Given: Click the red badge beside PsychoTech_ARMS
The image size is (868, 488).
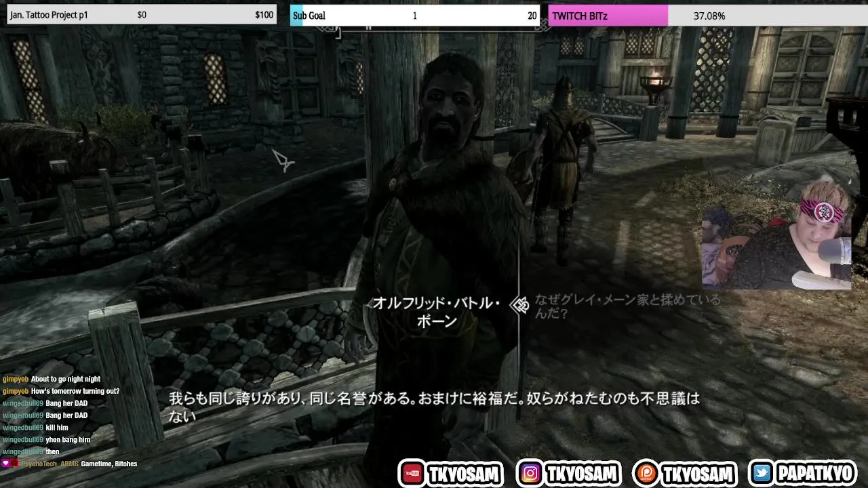Looking at the screenshot, I should point(14,464).
